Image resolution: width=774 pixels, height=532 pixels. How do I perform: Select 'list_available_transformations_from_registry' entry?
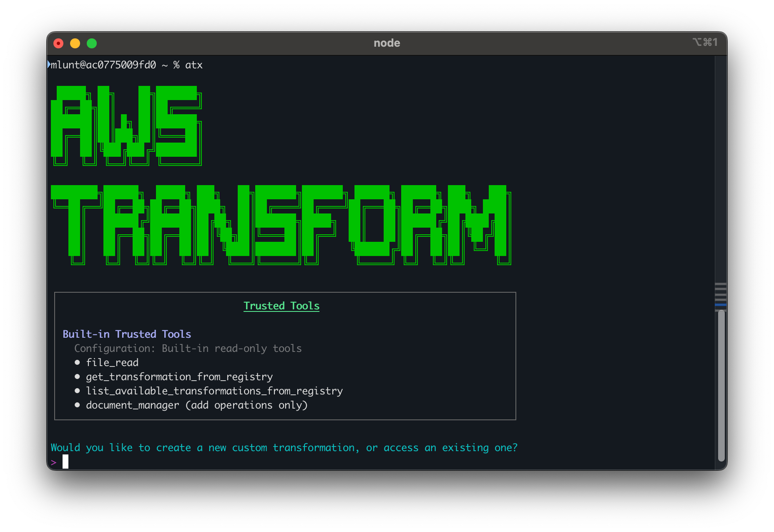coord(214,391)
